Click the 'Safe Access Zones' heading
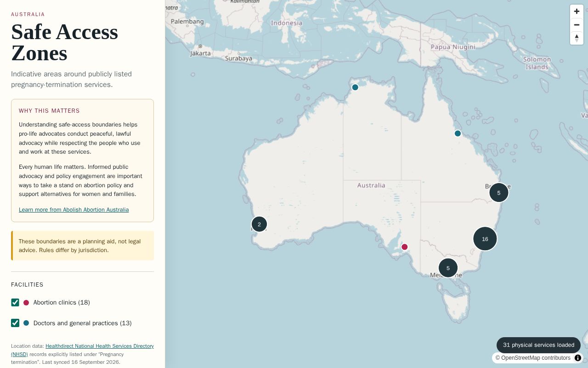This screenshot has height=368, width=588. tap(64, 42)
